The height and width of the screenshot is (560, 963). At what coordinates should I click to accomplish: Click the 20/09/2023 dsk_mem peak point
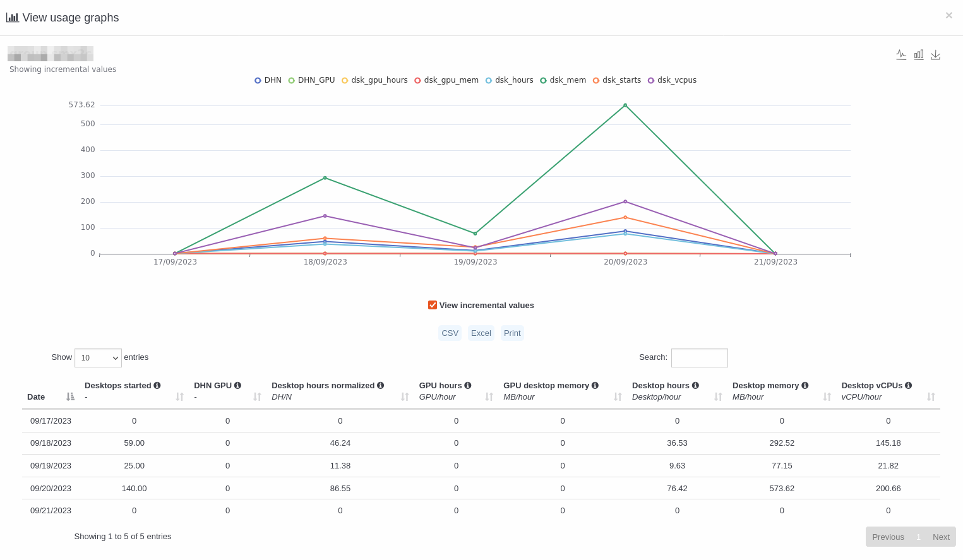point(625,105)
